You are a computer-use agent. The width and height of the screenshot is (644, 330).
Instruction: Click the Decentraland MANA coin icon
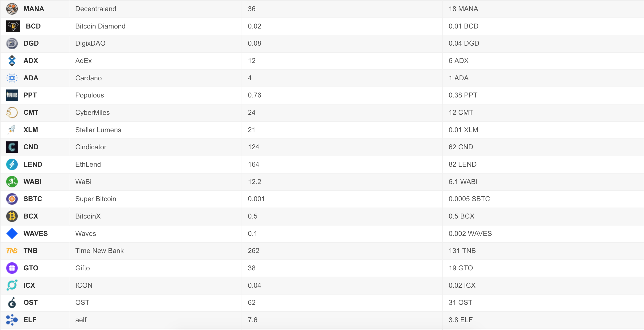click(12, 9)
